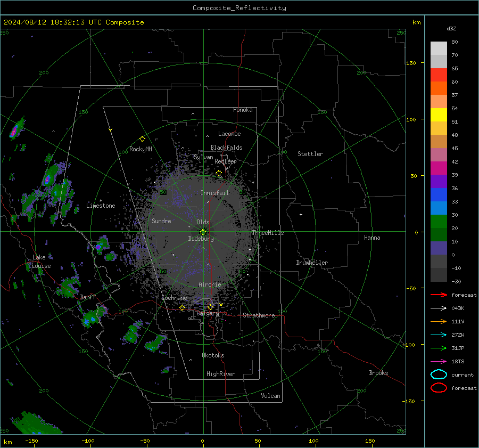Click the orange 111V arrow in the legend

tap(439, 321)
